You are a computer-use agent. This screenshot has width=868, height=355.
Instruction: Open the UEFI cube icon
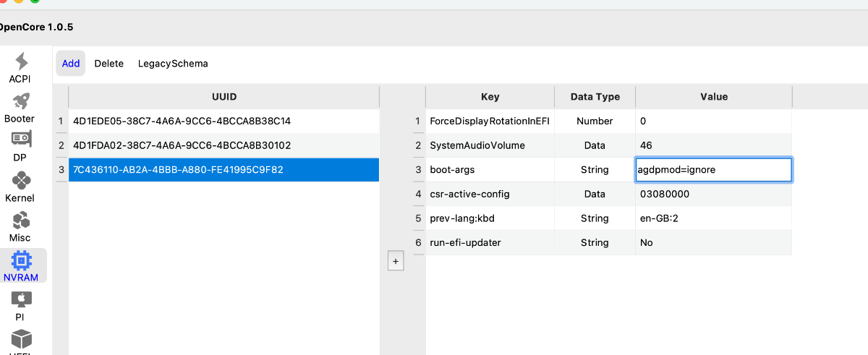(21, 341)
